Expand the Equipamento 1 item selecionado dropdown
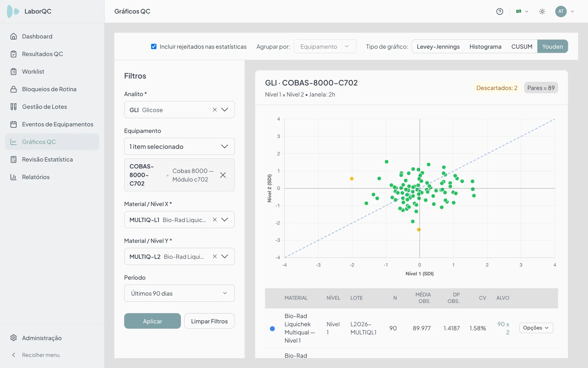Viewport: 588px width, 368px height. tap(179, 147)
